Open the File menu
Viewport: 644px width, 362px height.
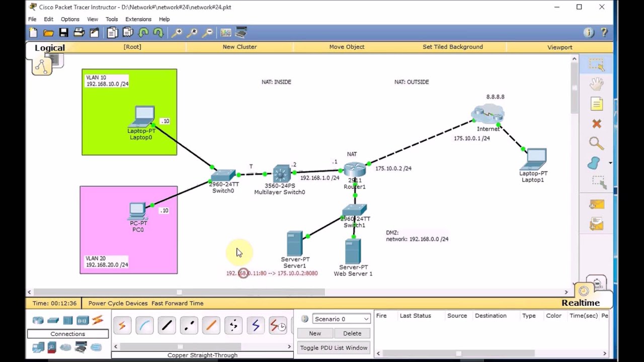click(32, 19)
